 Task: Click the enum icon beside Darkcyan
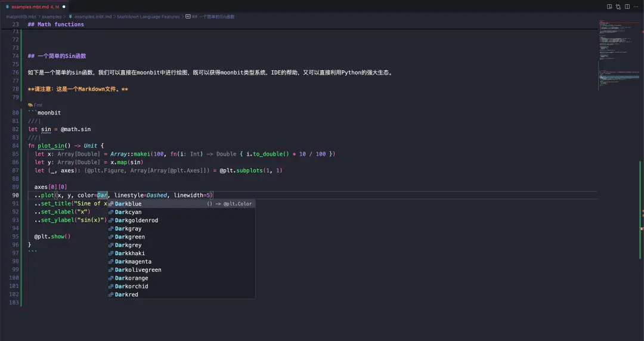tap(111, 212)
